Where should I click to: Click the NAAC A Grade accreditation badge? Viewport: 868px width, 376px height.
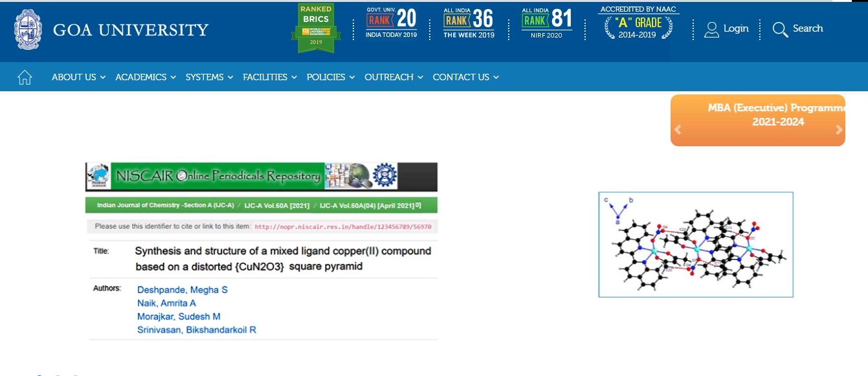click(638, 23)
